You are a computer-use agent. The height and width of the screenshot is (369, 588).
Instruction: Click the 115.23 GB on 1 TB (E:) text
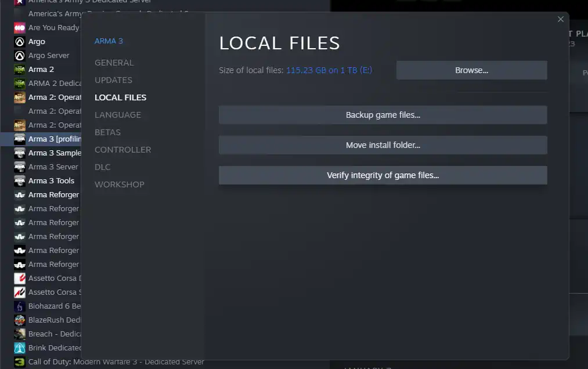coord(329,70)
